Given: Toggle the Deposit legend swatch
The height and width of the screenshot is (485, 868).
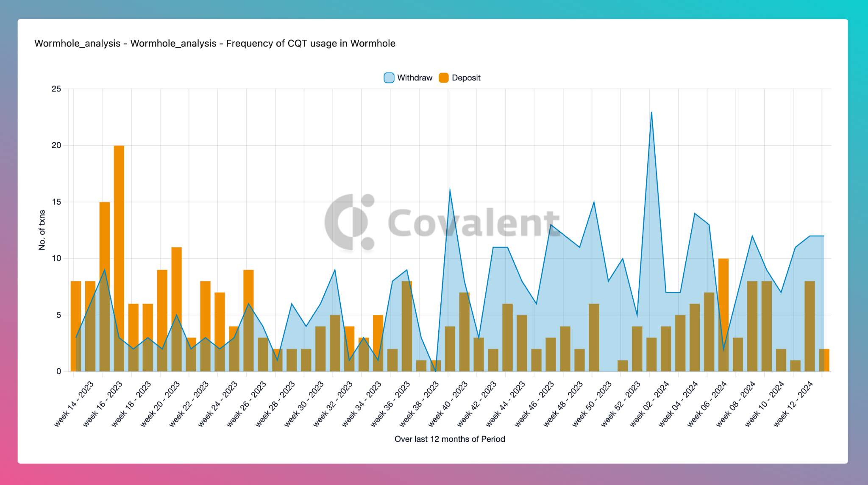Looking at the screenshot, I should click(444, 78).
